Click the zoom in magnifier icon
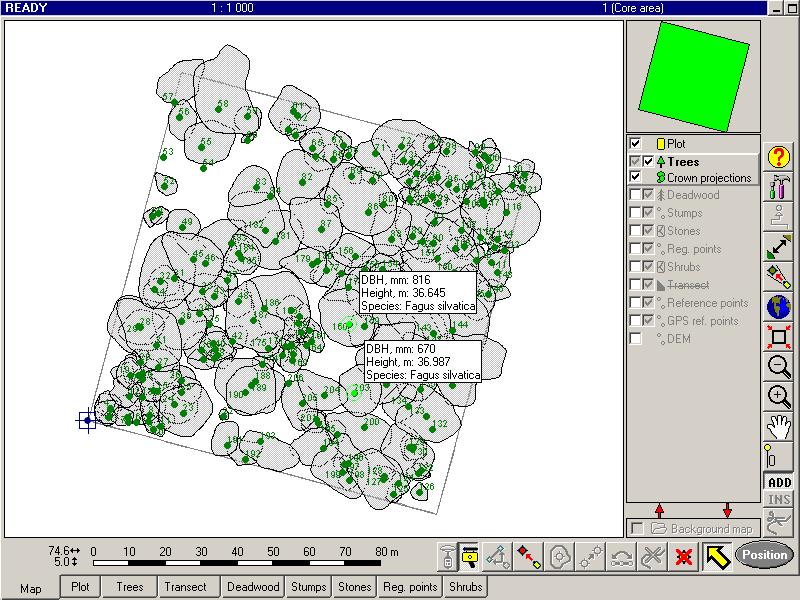Viewport: 800px width, 600px height. 779,396
